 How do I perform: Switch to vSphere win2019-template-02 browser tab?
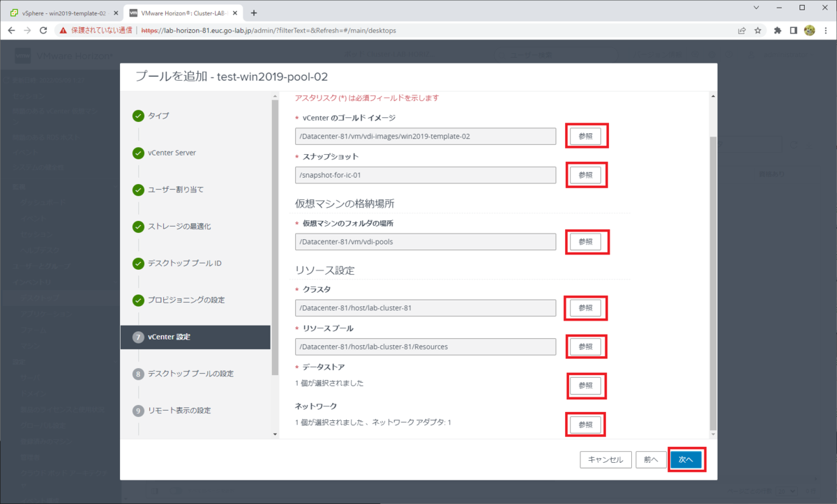click(63, 13)
